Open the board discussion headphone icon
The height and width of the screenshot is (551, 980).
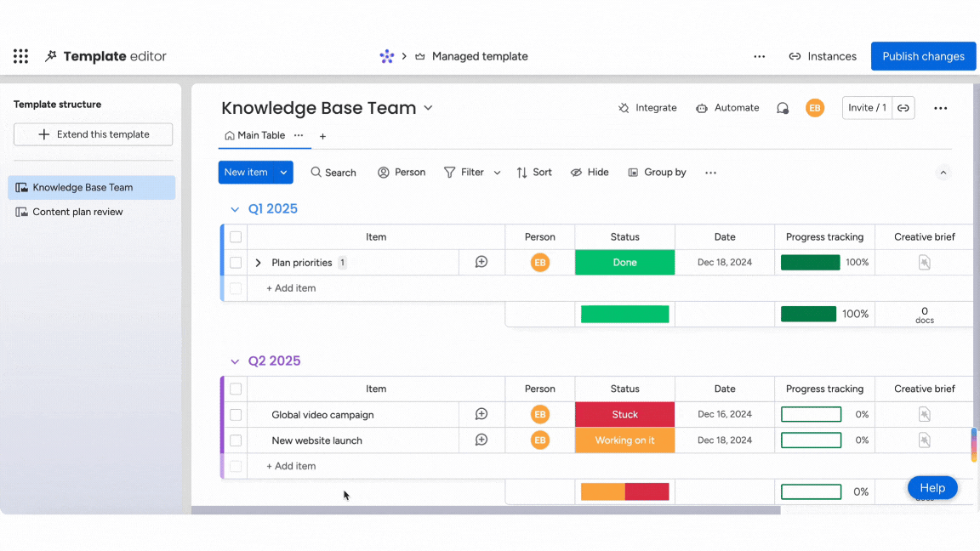tap(783, 108)
